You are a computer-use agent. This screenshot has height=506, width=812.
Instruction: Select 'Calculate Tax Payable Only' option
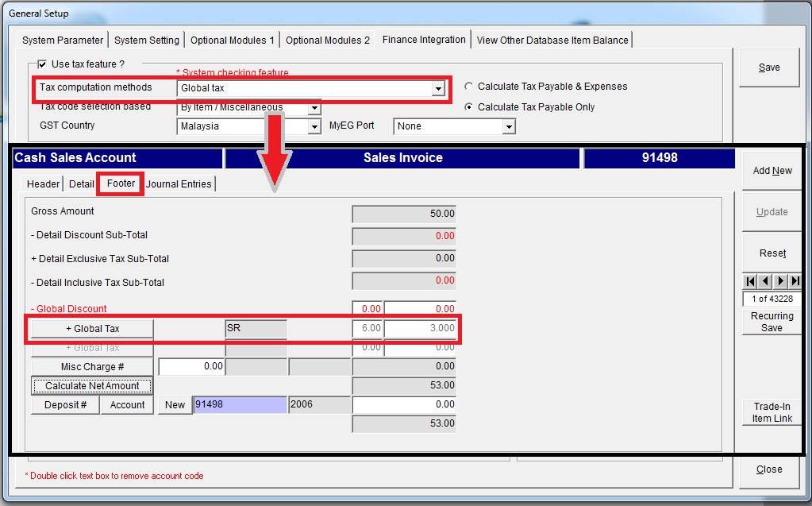tap(468, 107)
